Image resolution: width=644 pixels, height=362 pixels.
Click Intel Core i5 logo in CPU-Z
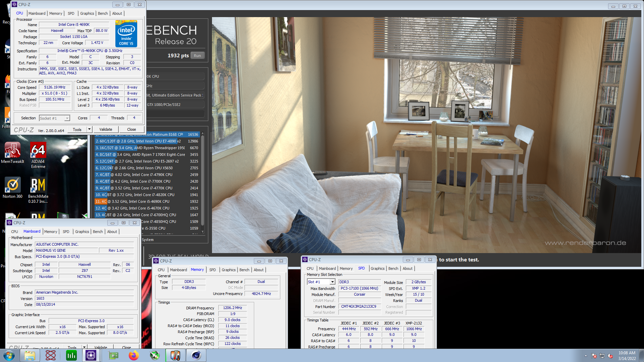pyautogui.click(x=126, y=34)
